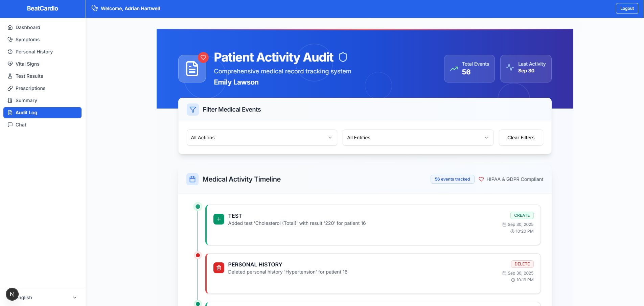This screenshot has width=644, height=306.
Task: Click the red heart badge on the document icon
Action: click(203, 57)
